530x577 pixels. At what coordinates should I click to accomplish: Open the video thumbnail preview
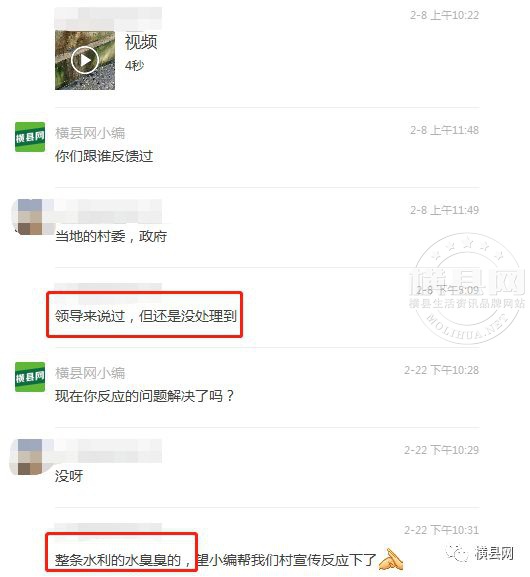(85, 60)
